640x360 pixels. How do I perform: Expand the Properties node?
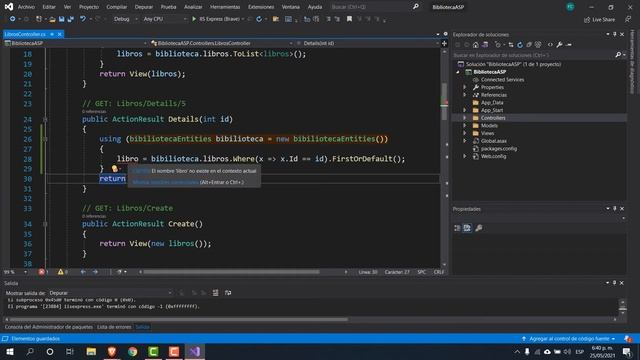click(x=464, y=87)
